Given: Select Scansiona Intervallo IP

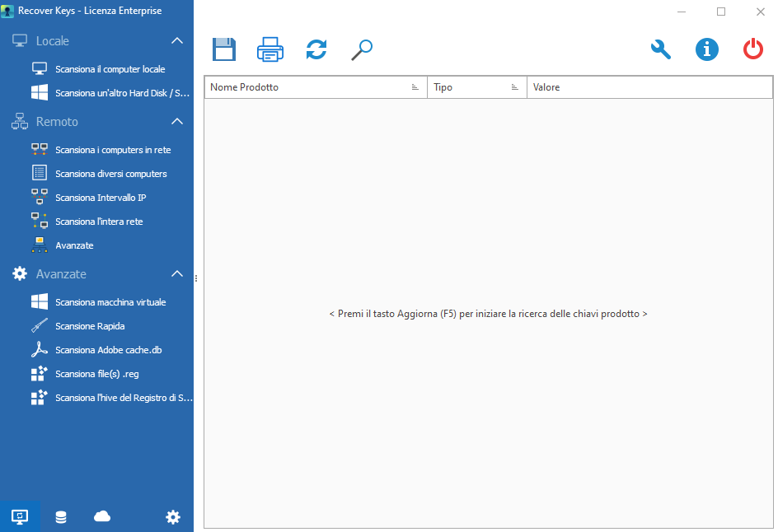Looking at the screenshot, I should pyautogui.click(x=101, y=198).
